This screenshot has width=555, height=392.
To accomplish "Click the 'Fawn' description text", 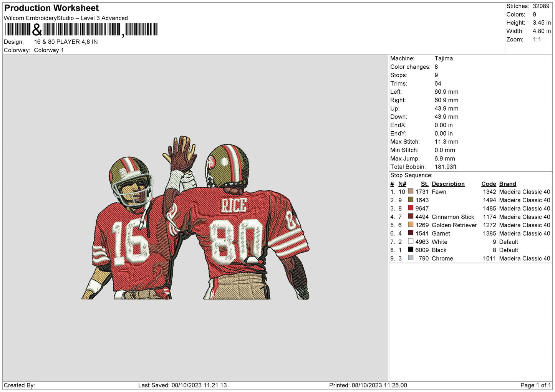I will [x=439, y=192].
